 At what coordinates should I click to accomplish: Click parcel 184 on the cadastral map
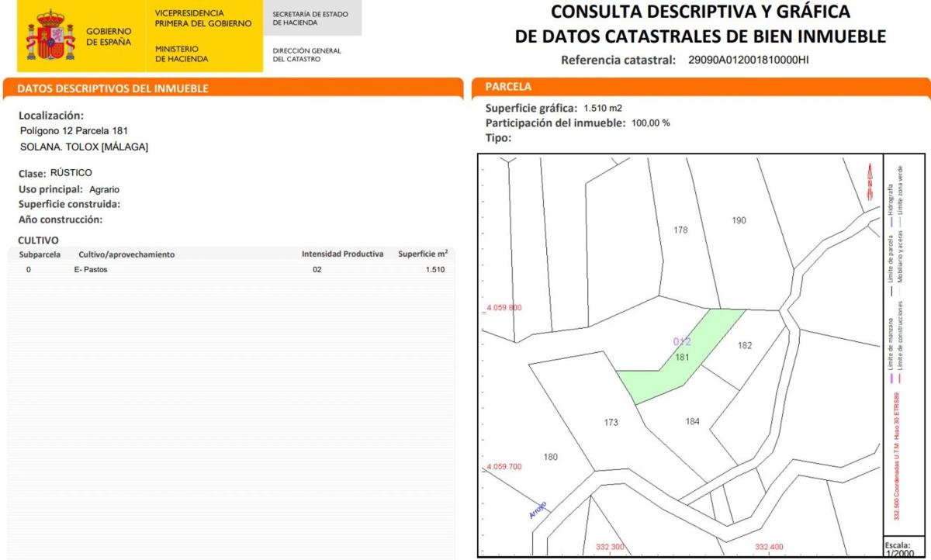tap(692, 421)
